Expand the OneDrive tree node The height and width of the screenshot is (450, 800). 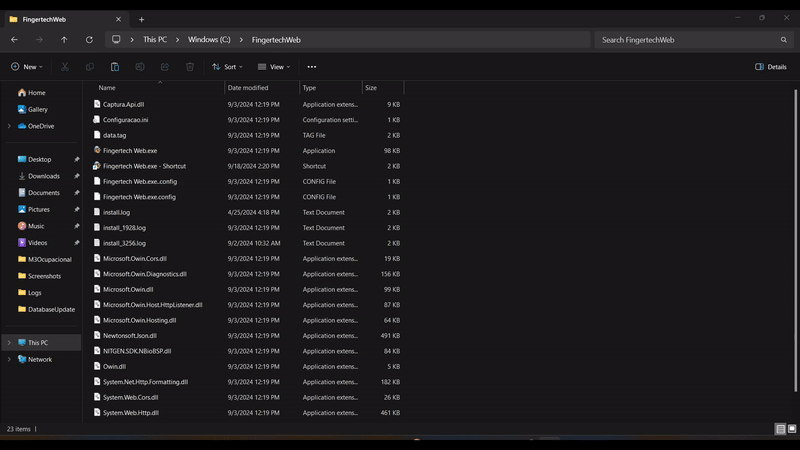(x=9, y=126)
